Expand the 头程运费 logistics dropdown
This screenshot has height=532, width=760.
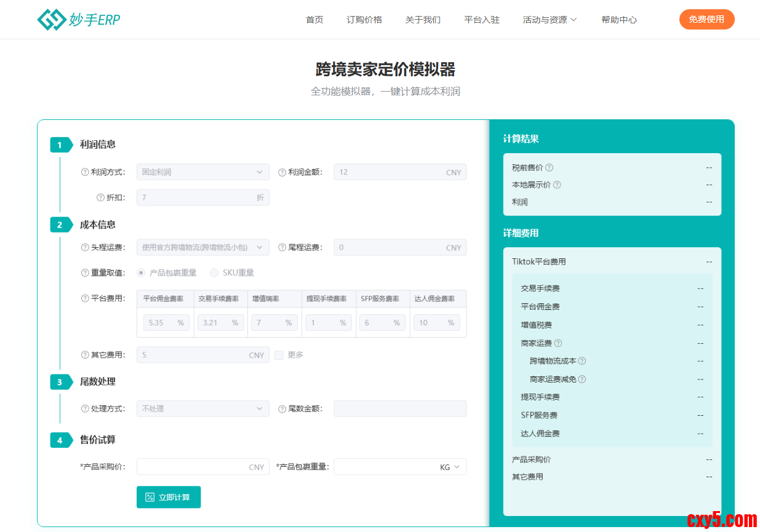click(x=202, y=247)
